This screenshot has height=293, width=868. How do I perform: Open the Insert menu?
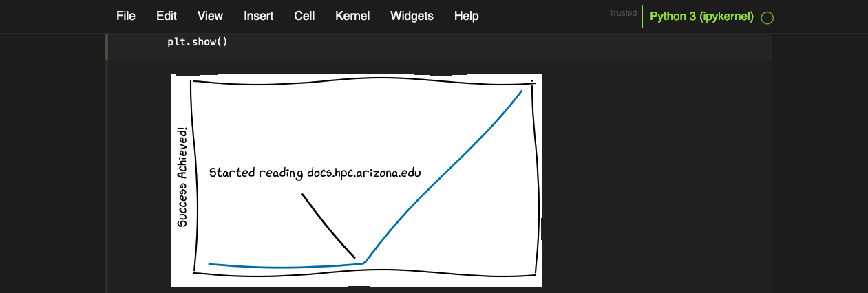click(x=258, y=16)
